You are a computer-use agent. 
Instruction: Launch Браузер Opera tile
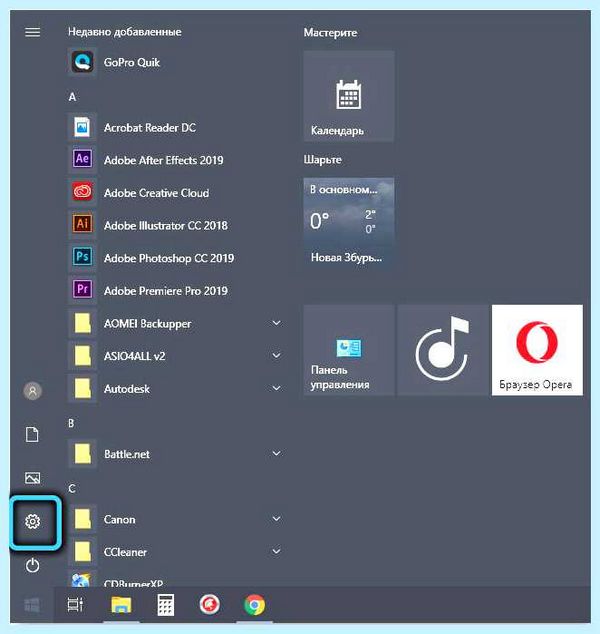[537, 350]
